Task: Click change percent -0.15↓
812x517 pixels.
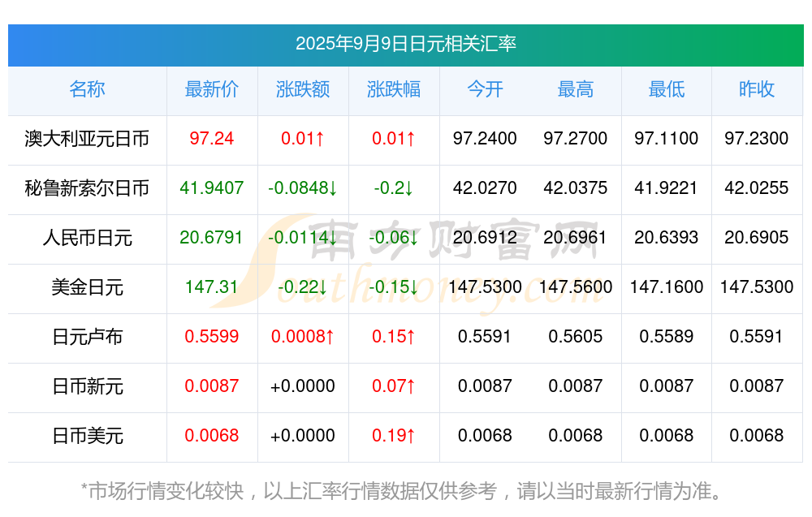Action: point(394,287)
